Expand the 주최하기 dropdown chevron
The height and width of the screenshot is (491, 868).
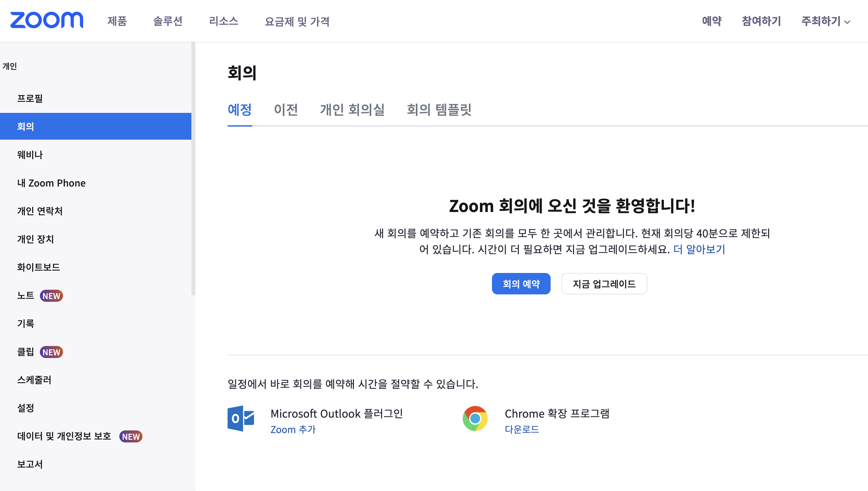click(x=847, y=22)
